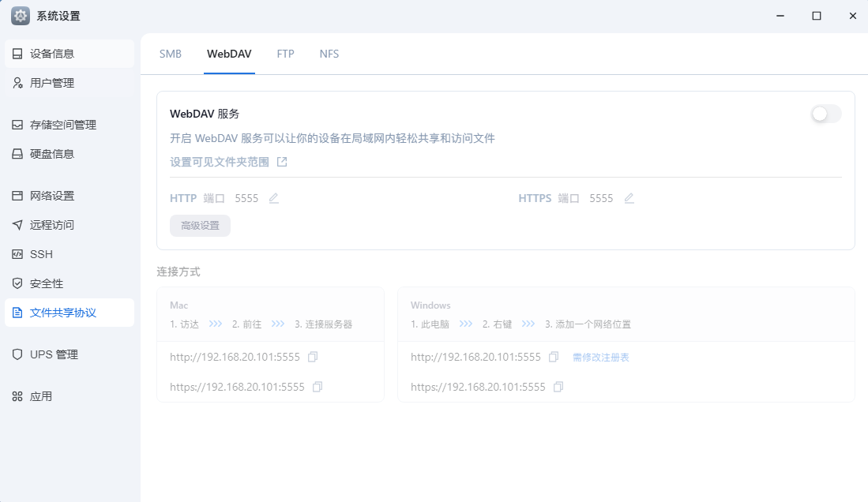Click Mac address http://192.168.20.101:5555
Image resolution: width=868 pixels, height=502 pixels.
[235, 357]
